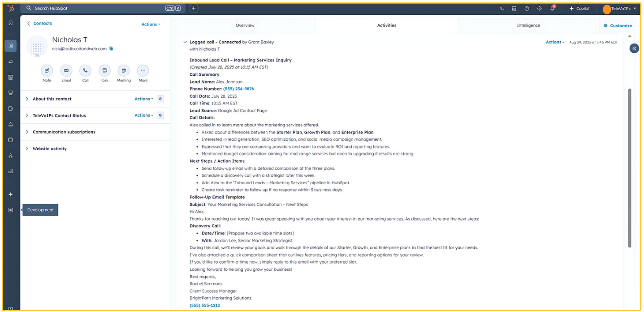The image size is (644, 312).
Task: Click the Follow-Up Email Template heading
Action: click(x=217, y=197)
